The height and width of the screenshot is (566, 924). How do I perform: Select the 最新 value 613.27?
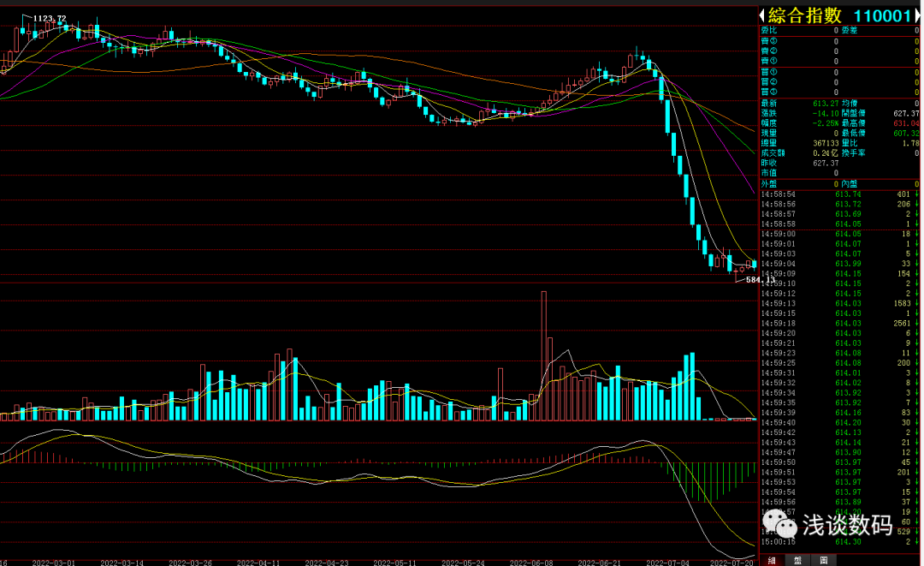pos(825,103)
